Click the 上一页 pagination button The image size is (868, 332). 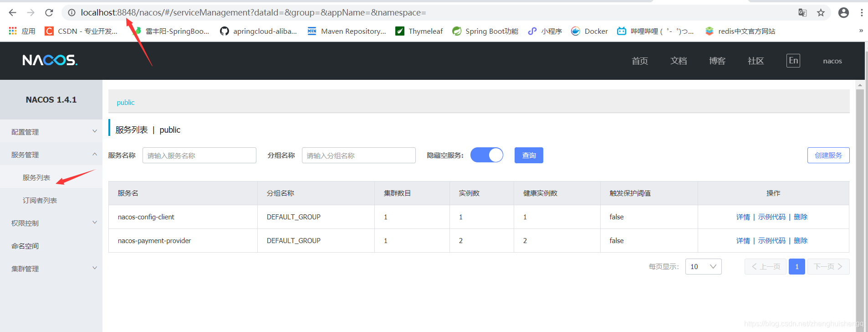tap(766, 266)
